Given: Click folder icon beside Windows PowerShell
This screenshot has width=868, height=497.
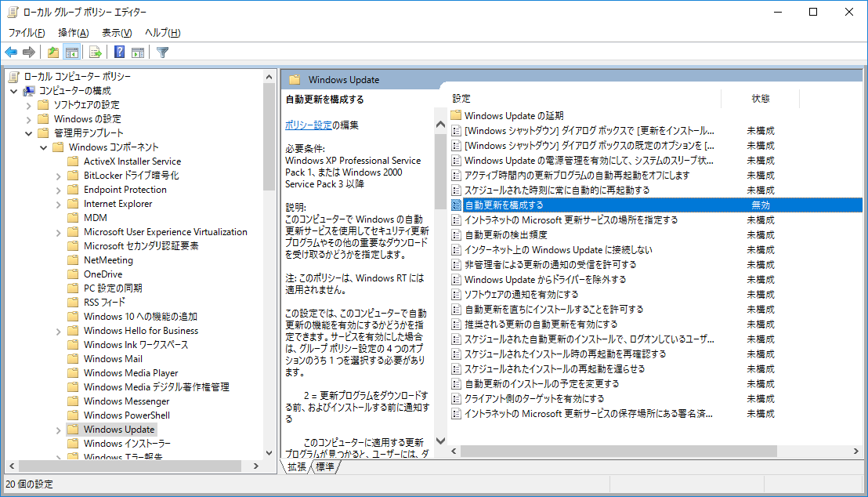Looking at the screenshot, I should (x=73, y=415).
